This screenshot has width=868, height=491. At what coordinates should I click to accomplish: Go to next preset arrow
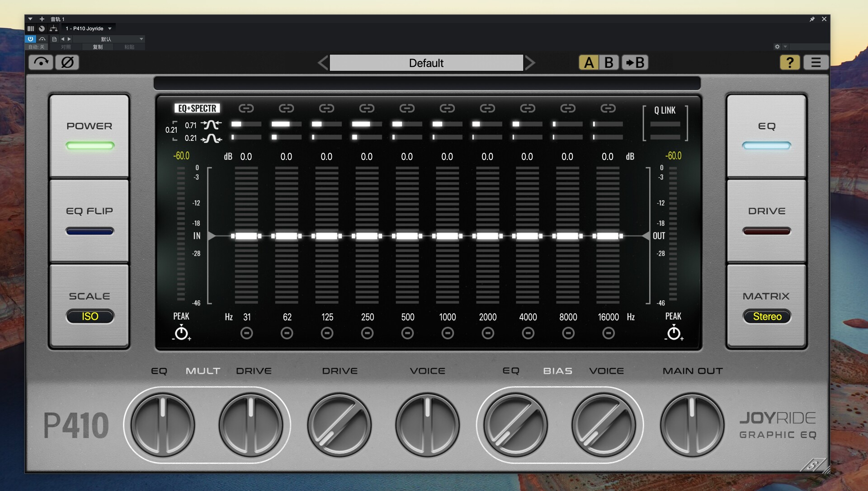(x=530, y=63)
